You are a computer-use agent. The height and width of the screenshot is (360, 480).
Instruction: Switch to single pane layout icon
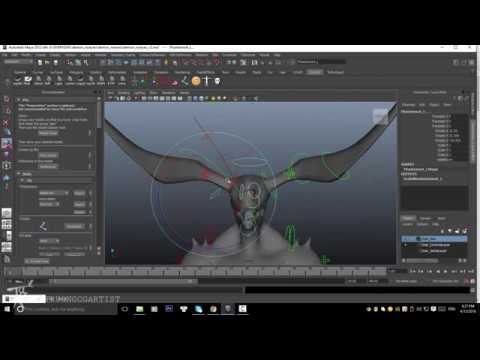(7, 213)
